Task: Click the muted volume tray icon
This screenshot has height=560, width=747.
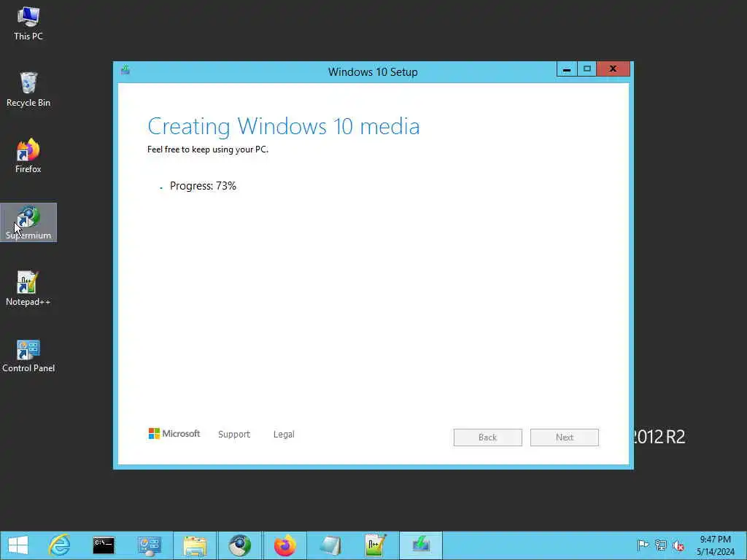Action: coord(678,545)
